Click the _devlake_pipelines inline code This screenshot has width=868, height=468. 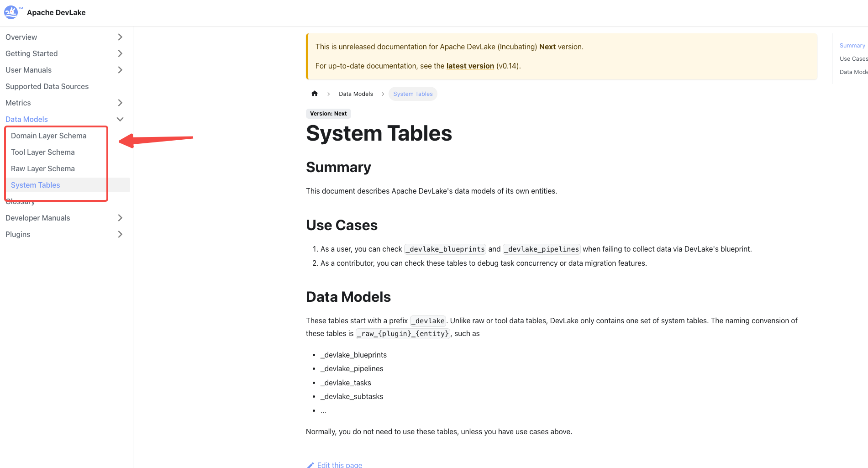pos(542,249)
